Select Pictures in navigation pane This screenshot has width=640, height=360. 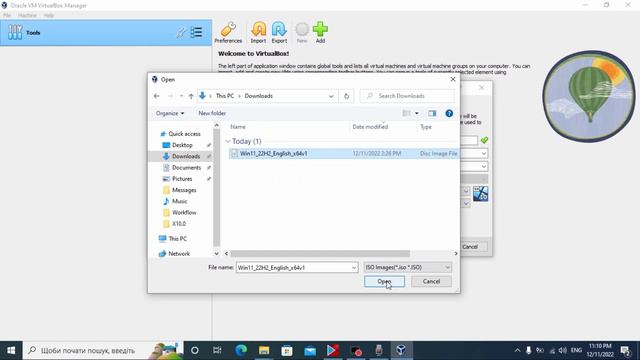tap(182, 179)
